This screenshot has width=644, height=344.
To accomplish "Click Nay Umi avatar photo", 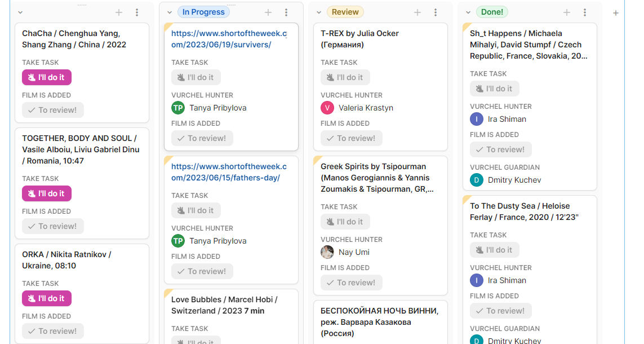I will [327, 252].
